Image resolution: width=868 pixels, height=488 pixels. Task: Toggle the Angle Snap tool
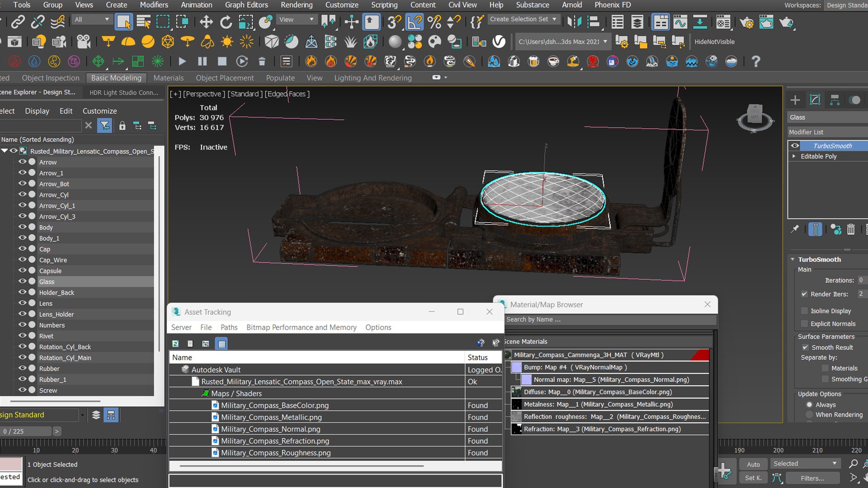point(414,22)
